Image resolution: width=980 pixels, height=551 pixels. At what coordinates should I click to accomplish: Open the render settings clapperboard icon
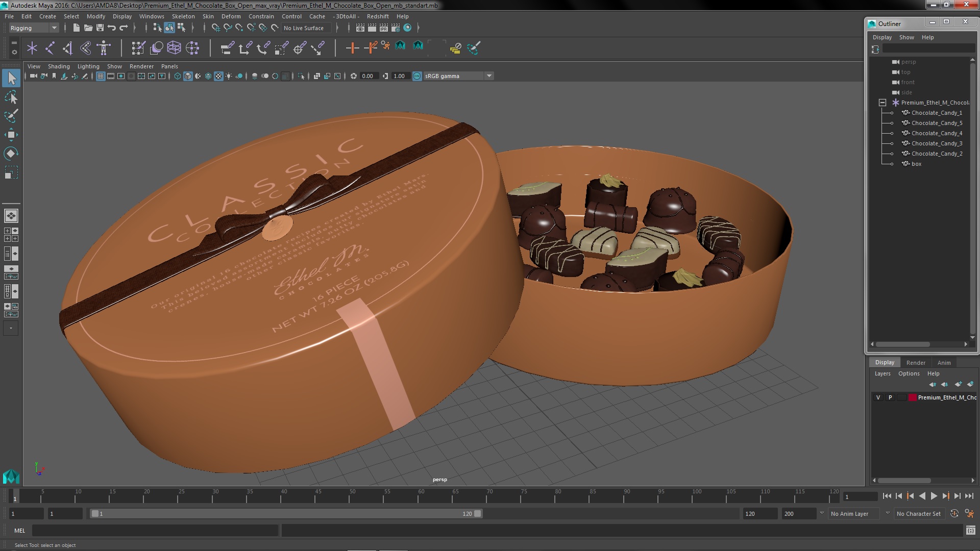[x=396, y=28]
